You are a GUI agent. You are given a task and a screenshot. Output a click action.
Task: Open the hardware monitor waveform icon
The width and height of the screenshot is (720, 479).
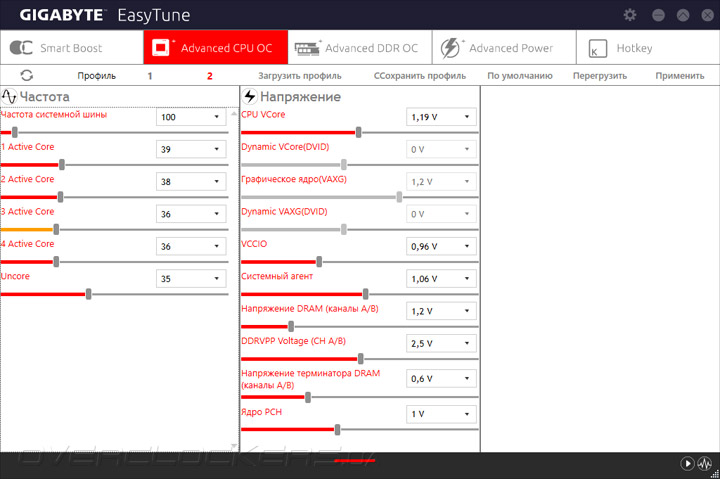[x=704, y=463]
